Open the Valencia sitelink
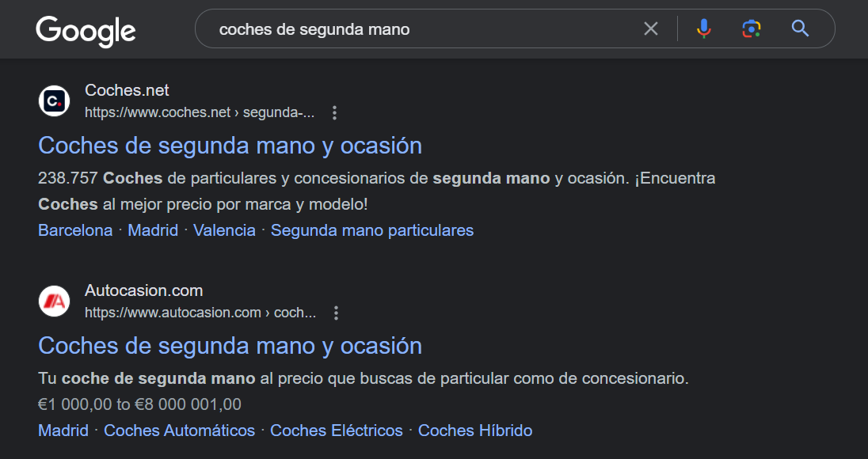This screenshot has width=868, height=459. (x=224, y=230)
